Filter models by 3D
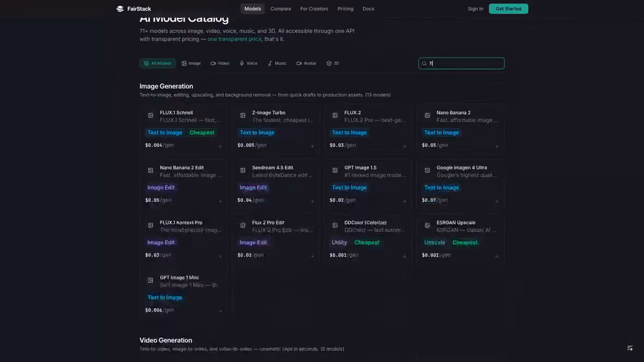Viewport: 644px width, 362px height. pos(333,63)
